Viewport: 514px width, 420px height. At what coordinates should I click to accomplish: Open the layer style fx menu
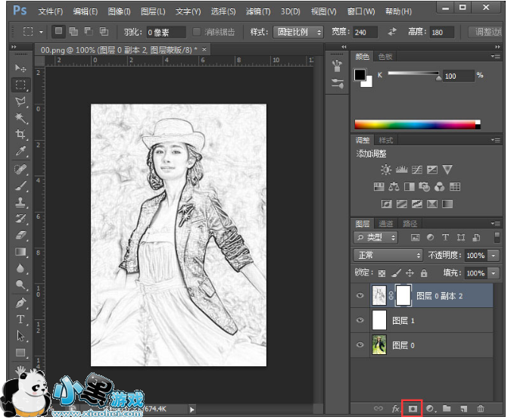click(395, 408)
